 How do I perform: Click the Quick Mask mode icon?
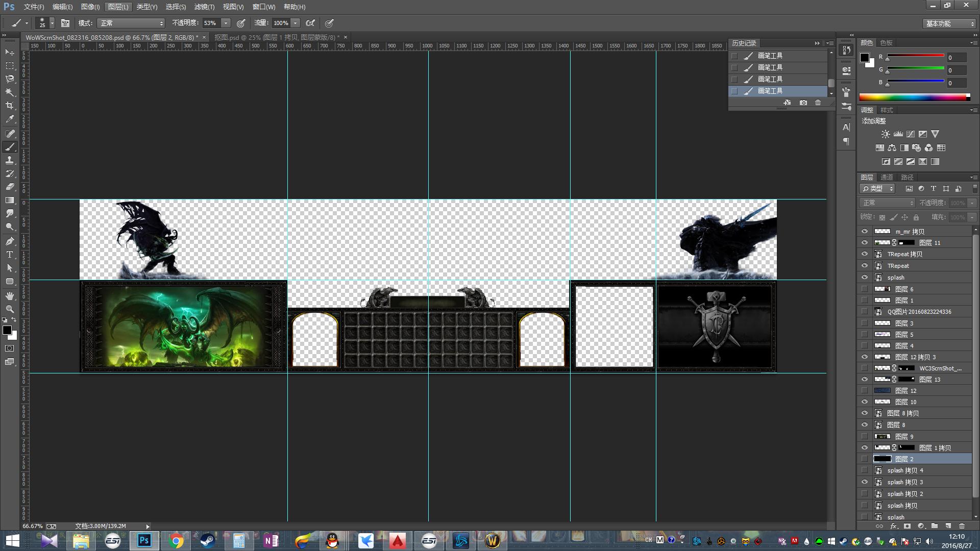(x=10, y=348)
